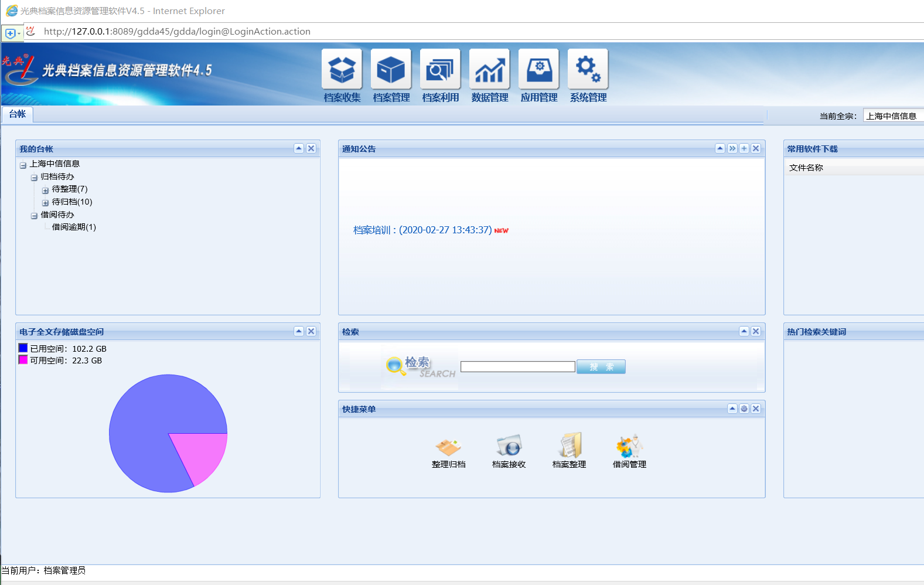
Task: Collapse the 通知公告 panel with the up arrow
Action: point(720,148)
